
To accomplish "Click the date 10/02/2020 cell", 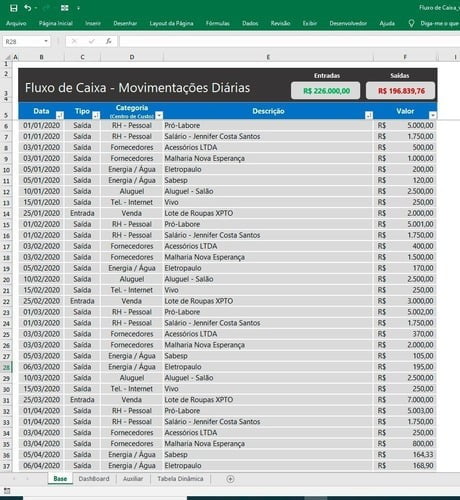I will click(x=41, y=279).
